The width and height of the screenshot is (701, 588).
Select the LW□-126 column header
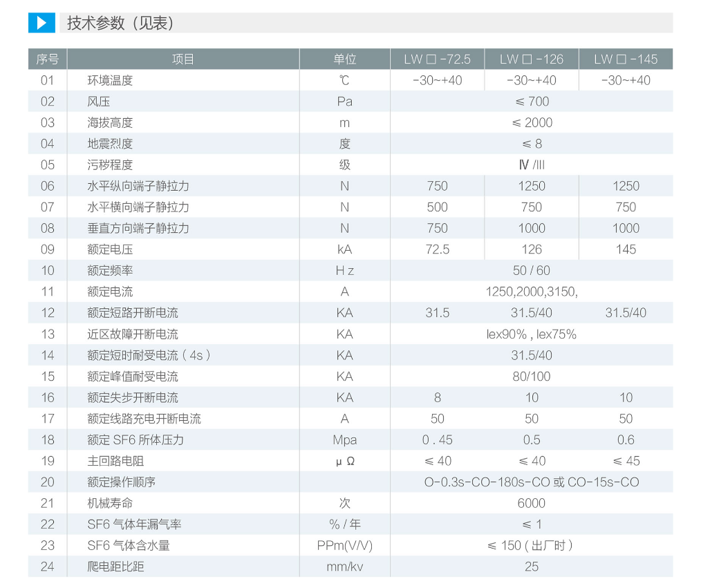click(531, 59)
